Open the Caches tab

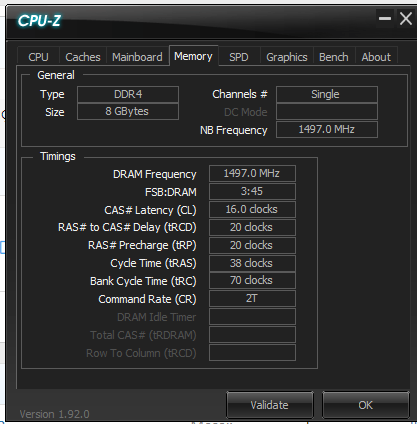click(x=83, y=57)
